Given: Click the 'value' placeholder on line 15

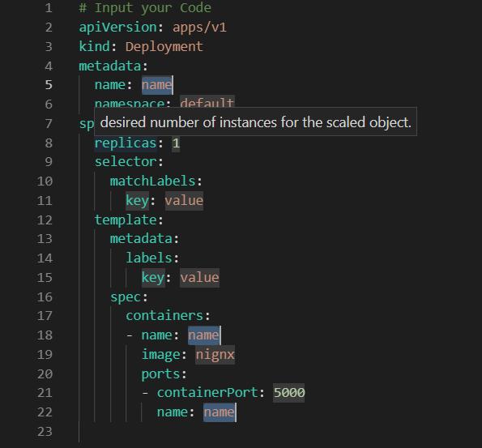Looking at the screenshot, I should [200, 278].
